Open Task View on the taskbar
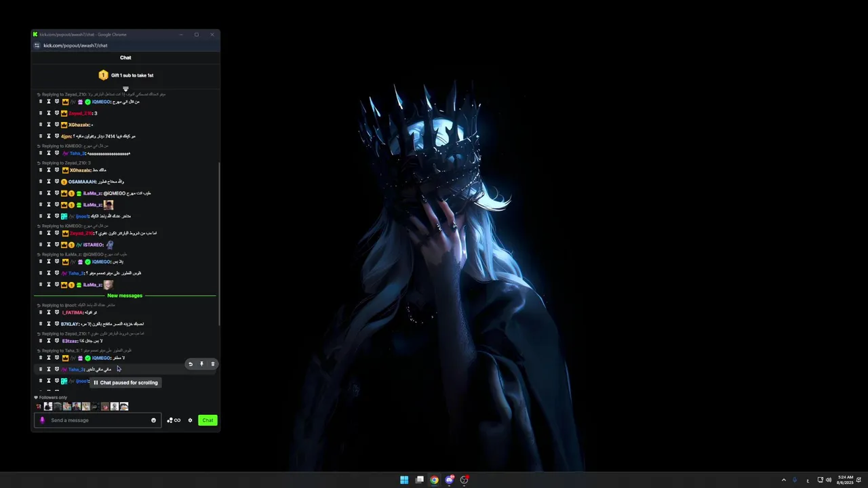Screen dimensions: 868x488 click(x=420, y=480)
